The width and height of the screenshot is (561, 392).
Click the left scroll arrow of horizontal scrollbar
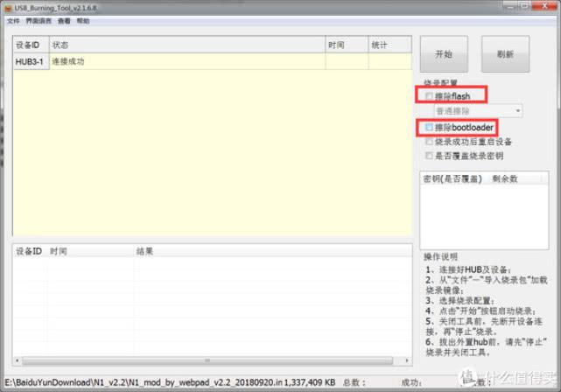point(18,360)
